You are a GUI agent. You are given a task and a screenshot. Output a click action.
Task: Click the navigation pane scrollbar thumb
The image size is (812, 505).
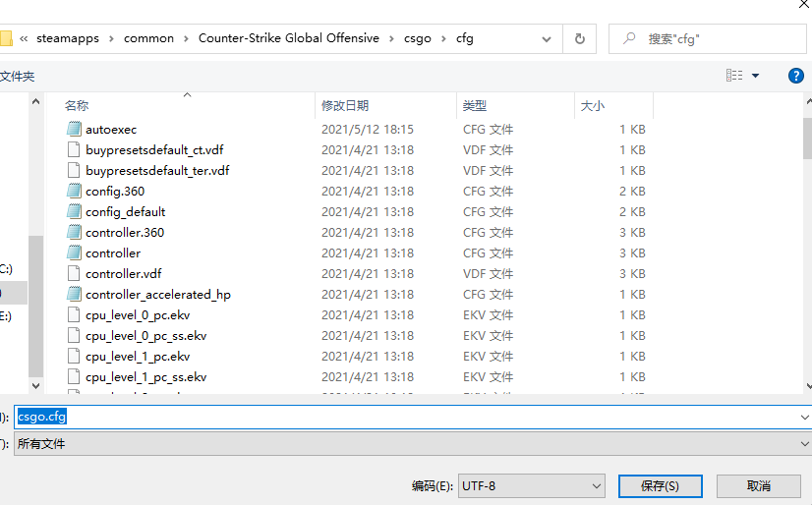click(x=35, y=307)
